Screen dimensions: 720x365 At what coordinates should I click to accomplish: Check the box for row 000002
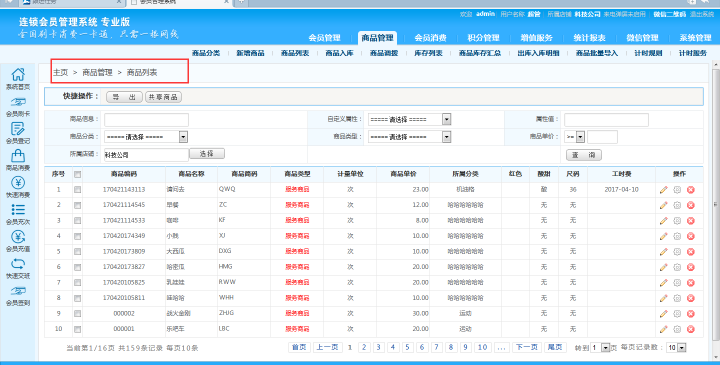(78, 314)
